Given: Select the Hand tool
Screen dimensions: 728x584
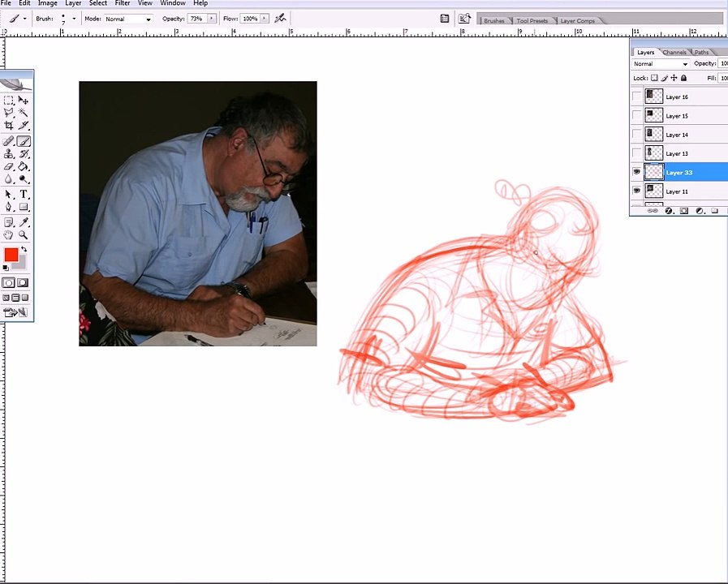Looking at the screenshot, I should (x=8, y=234).
